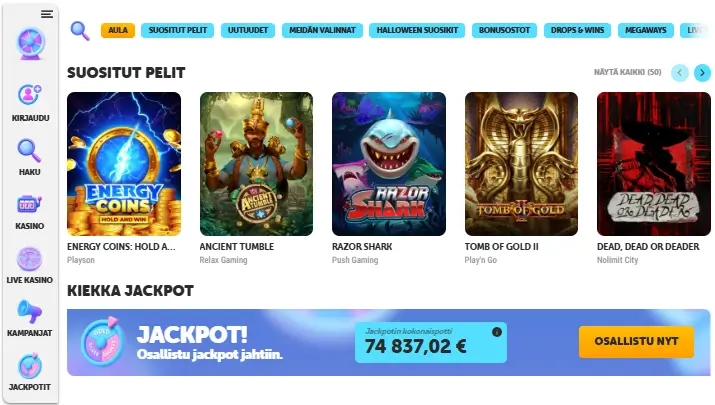Switch to Uutuudet tab
The width and height of the screenshot is (715, 405).
click(248, 30)
